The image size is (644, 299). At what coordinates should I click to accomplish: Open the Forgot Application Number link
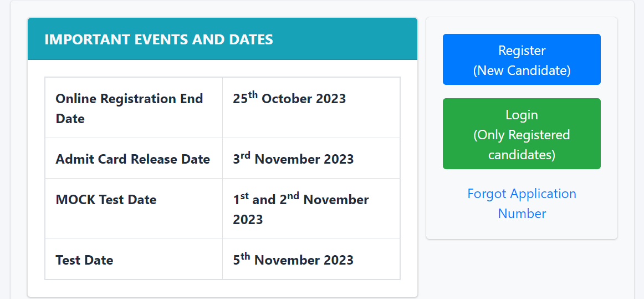click(x=522, y=204)
